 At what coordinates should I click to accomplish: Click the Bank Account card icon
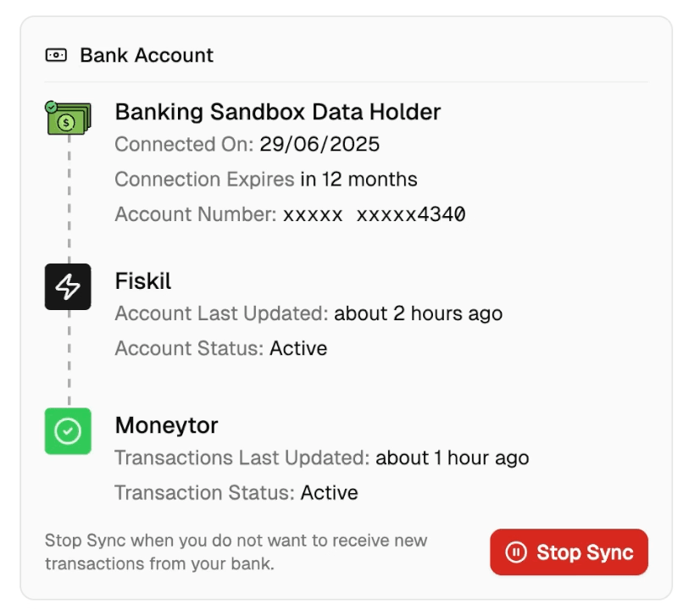(x=56, y=56)
